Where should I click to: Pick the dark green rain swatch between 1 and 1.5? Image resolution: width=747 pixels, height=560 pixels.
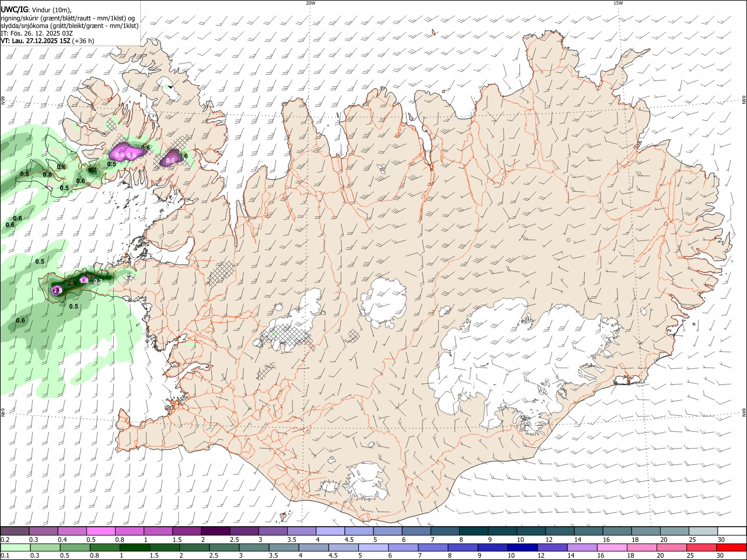(134, 547)
